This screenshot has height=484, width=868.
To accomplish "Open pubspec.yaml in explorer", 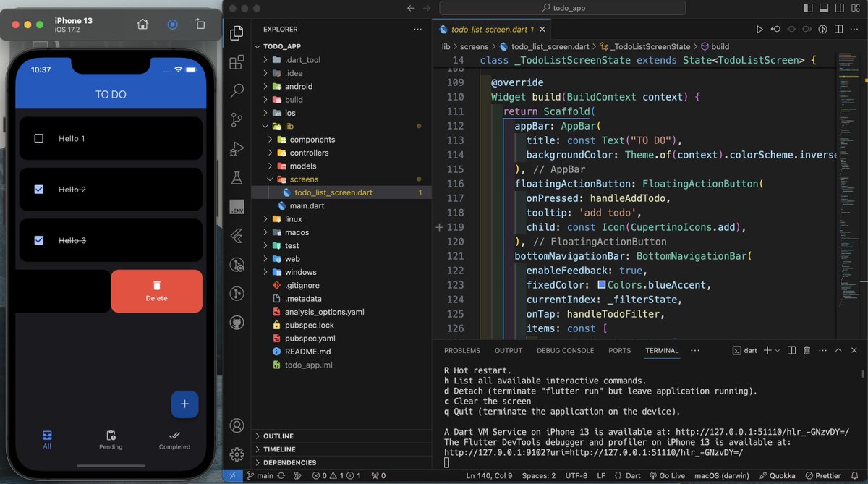I will pos(341,338).
